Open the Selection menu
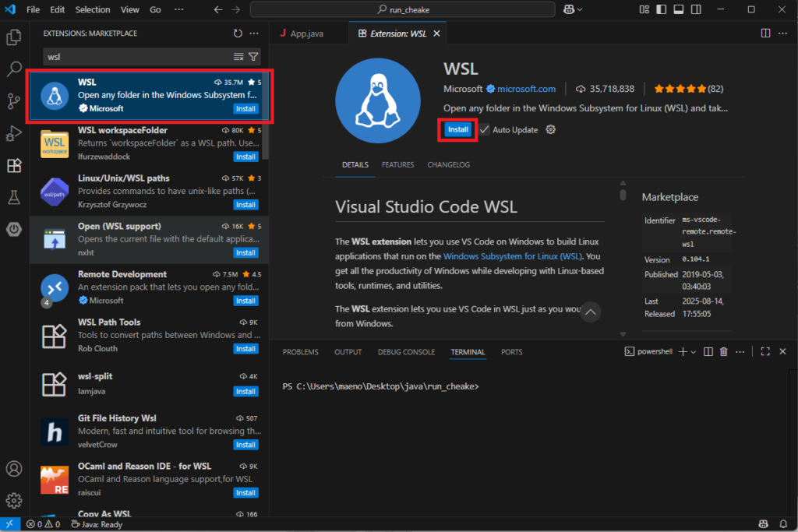The width and height of the screenshot is (798, 532). click(x=93, y=9)
